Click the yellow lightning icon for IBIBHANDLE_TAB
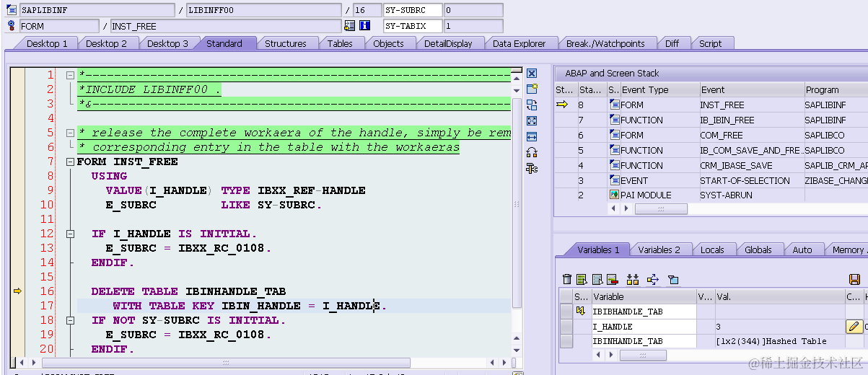 tap(581, 312)
